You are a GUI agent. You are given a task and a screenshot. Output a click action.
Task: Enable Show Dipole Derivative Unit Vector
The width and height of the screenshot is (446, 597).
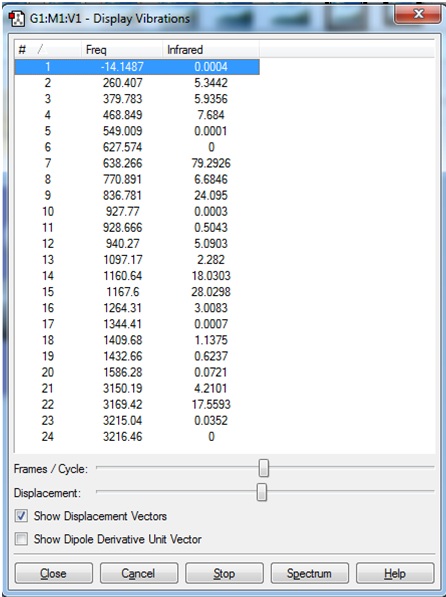pos(21,539)
